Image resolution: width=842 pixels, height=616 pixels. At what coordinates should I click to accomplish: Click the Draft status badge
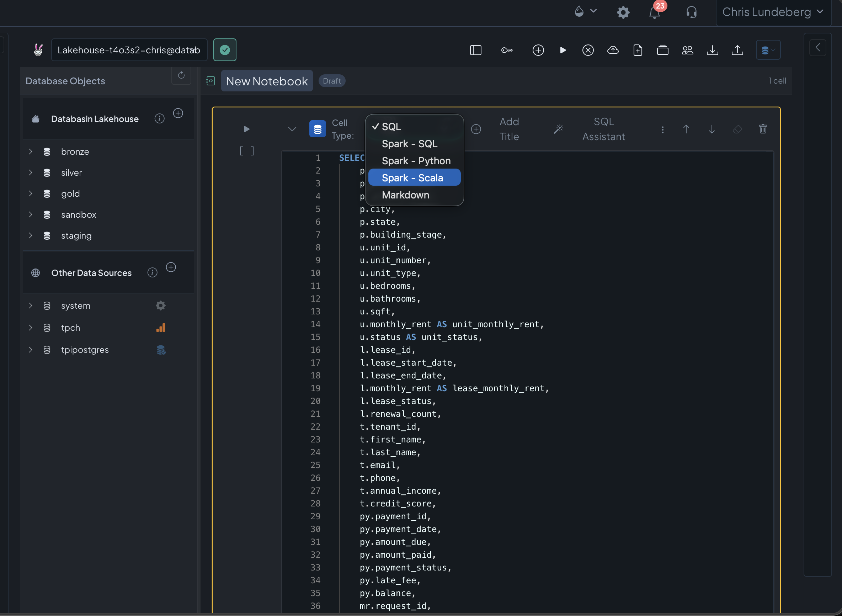click(332, 81)
